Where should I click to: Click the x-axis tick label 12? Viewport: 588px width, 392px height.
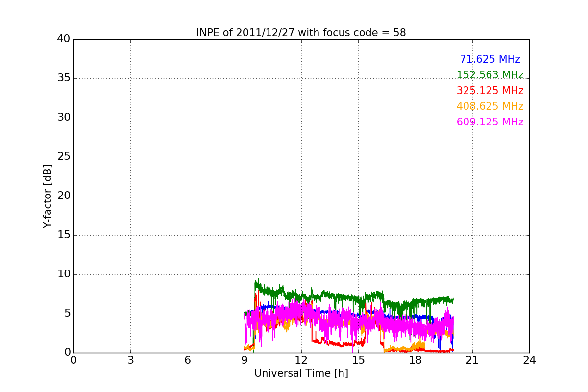pyautogui.click(x=301, y=360)
